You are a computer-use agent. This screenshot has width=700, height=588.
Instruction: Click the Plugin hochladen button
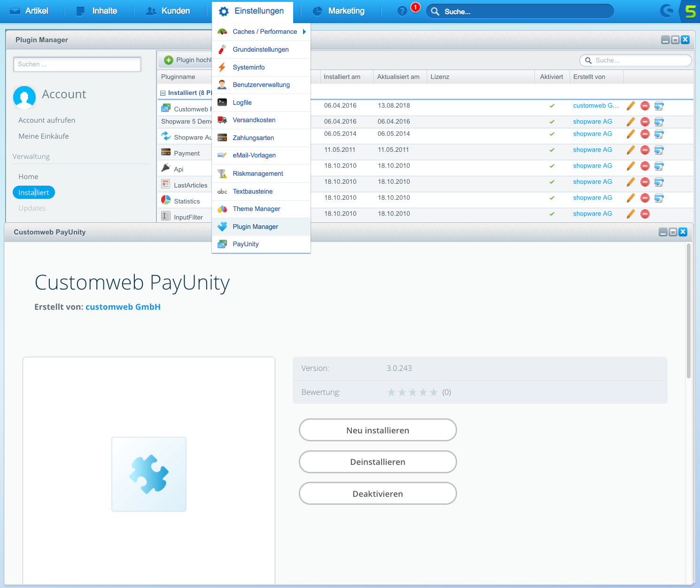coord(187,60)
